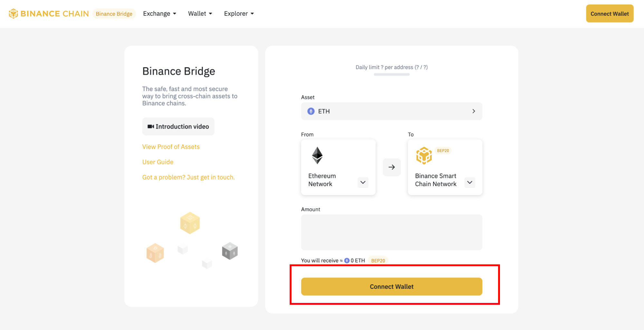This screenshot has width=644, height=330.
Task: Toggle the To network selector open
Action: tap(469, 183)
